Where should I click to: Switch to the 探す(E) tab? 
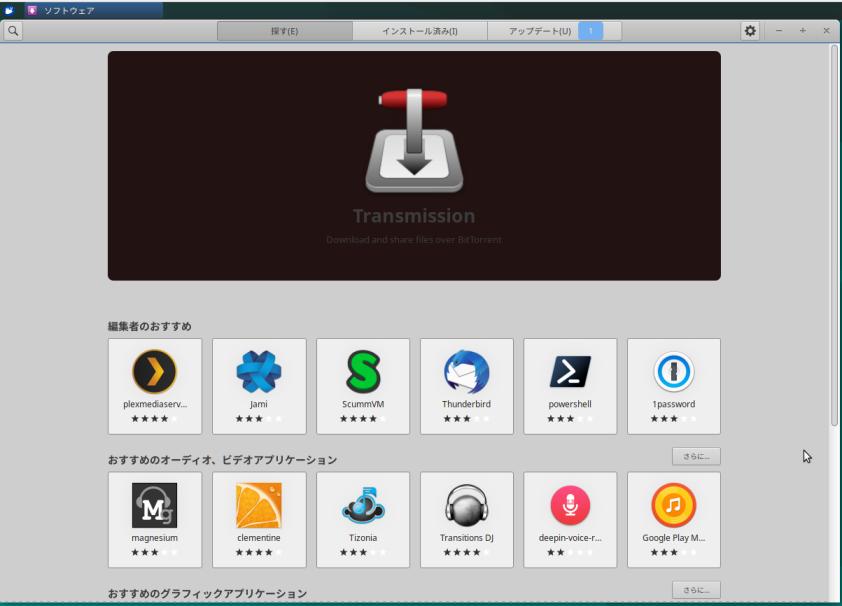point(285,31)
